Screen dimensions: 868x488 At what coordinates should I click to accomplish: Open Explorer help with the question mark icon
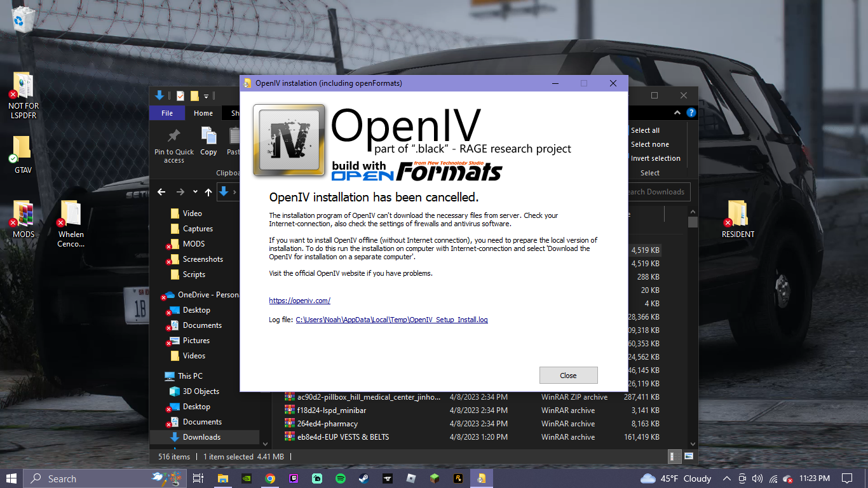(691, 113)
